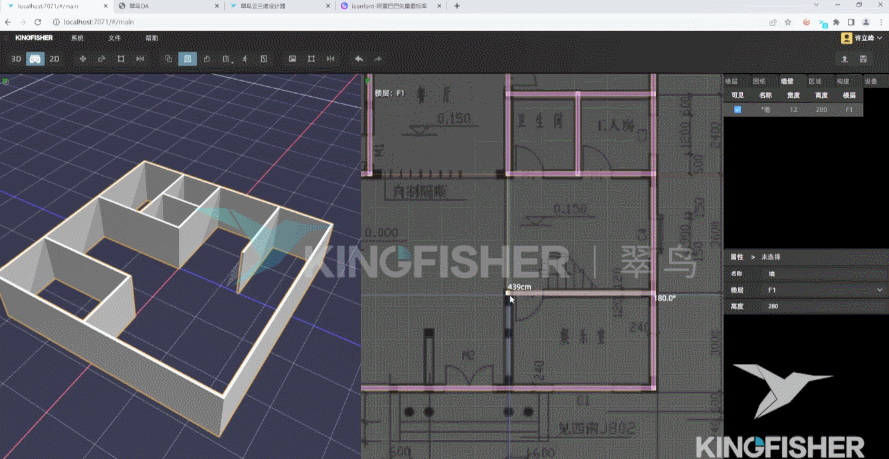The height and width of the screenshot is (459, 889).
Task: Open a new browser tab
Action: [457, 6]
